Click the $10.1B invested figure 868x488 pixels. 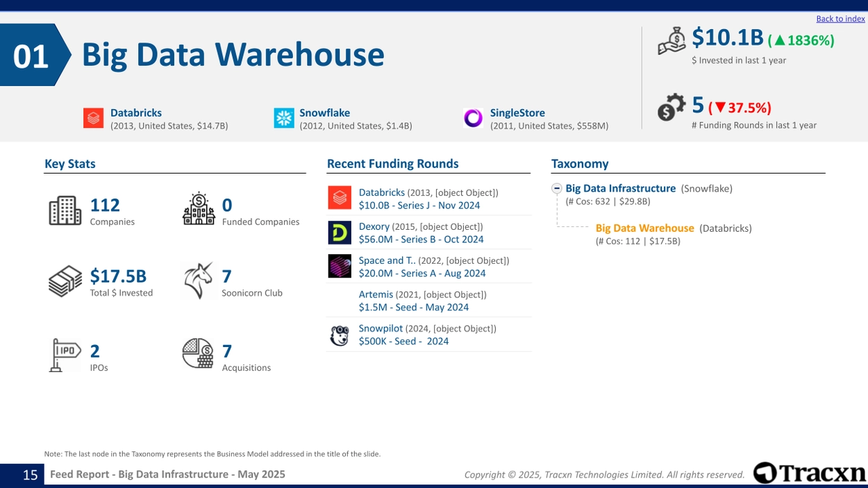pos(728,37)
